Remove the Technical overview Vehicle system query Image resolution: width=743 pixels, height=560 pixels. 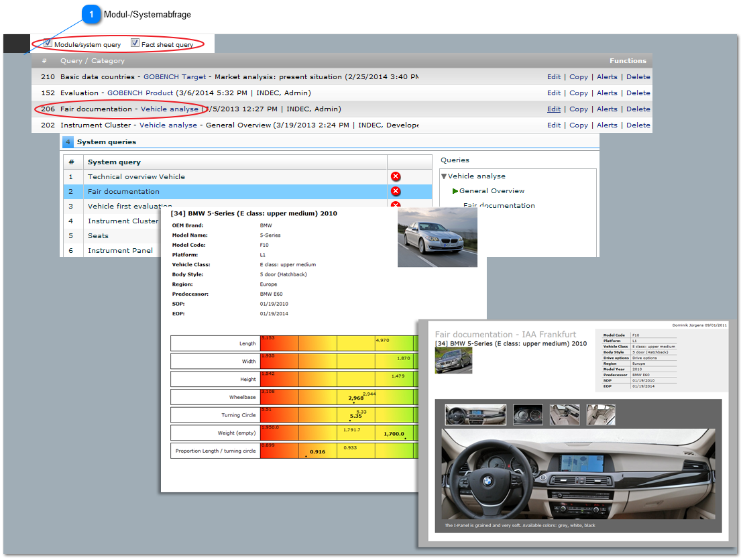coord(396,176)
